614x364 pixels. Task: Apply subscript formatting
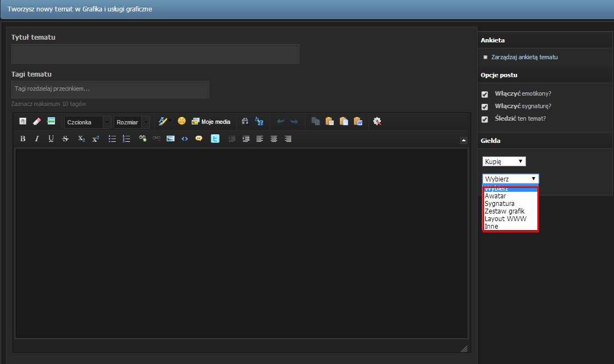click(x=81, y=139)
